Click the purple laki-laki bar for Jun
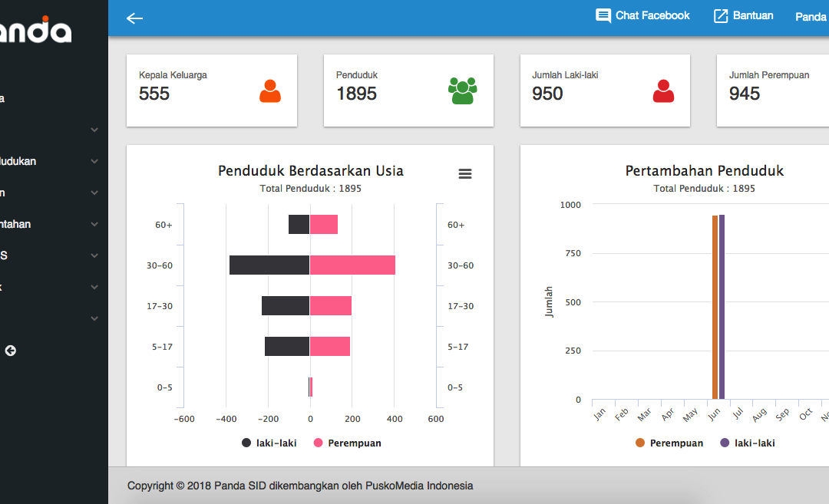829x504 pixels. point(722,307)
